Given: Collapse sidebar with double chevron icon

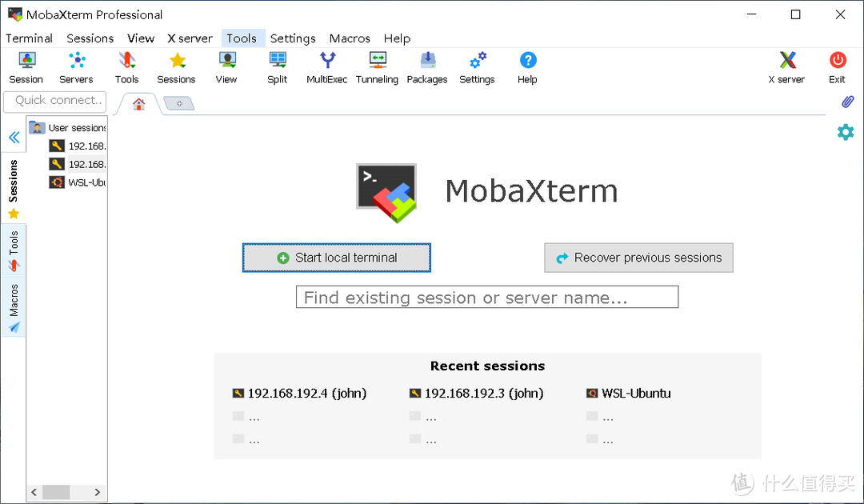Looking at the screenshot, I should 14,137.
